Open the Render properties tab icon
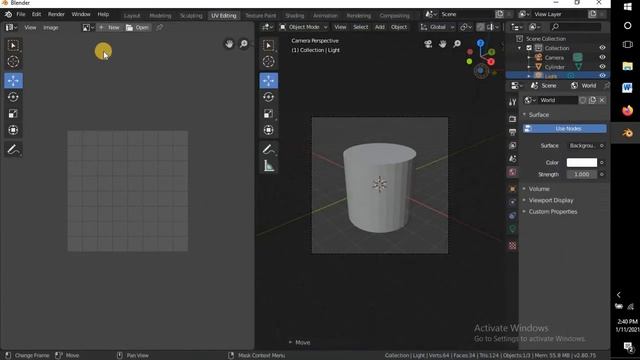The height and width of the screenshot is (360, 640). [x=513, y=119]
